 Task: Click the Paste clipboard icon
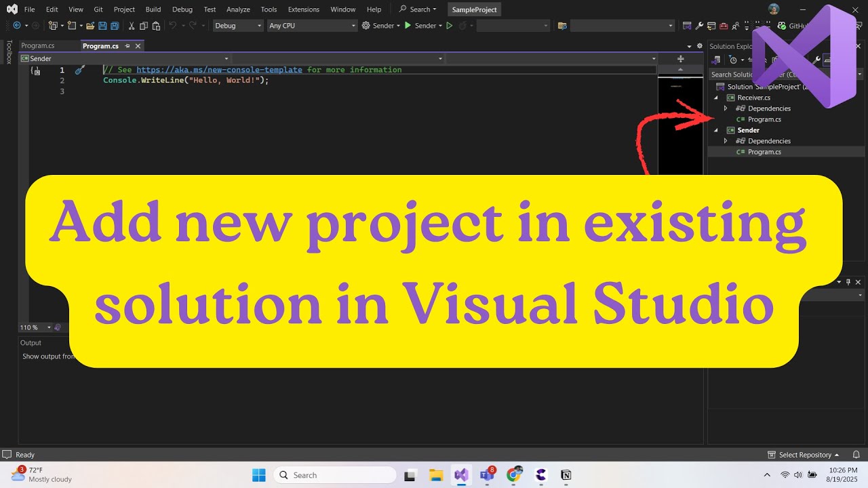click(x=156, y=26)
